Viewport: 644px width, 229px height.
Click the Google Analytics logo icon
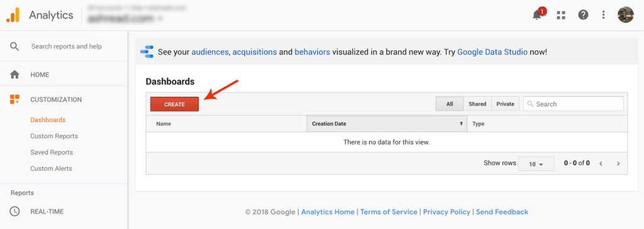tap(13, 15)
